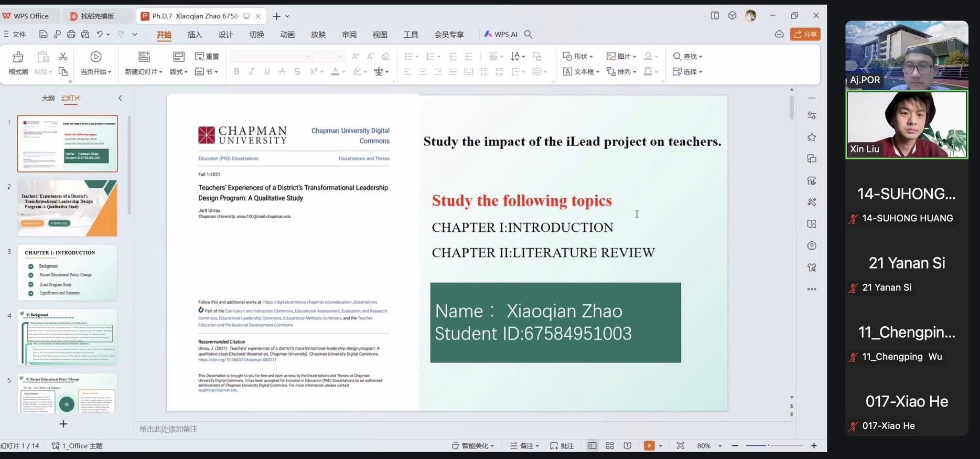Open the Section (节) dropdown
Image resolution: width=980 pixels, height=459 pixels.
(x=207, y=71)
